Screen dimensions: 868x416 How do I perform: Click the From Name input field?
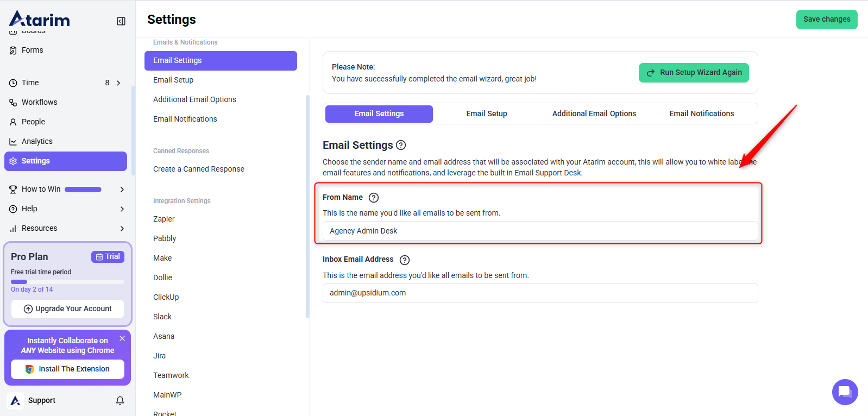click(x=540, y=231)
